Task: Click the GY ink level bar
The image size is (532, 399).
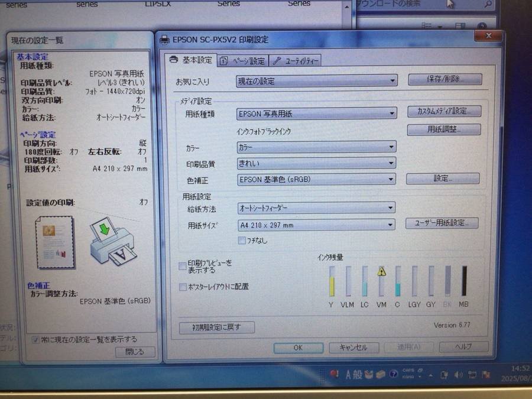Action: pyautogui.click(x=432, y=281)
